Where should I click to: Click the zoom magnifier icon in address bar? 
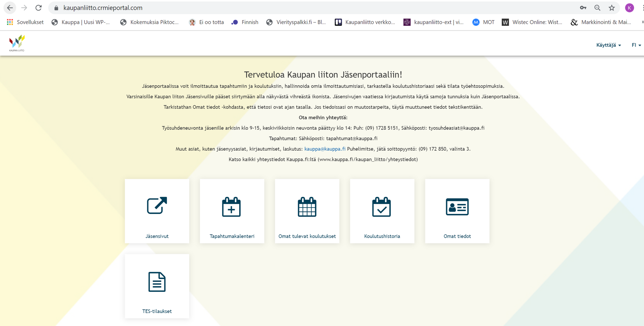[x=597, y=8]
